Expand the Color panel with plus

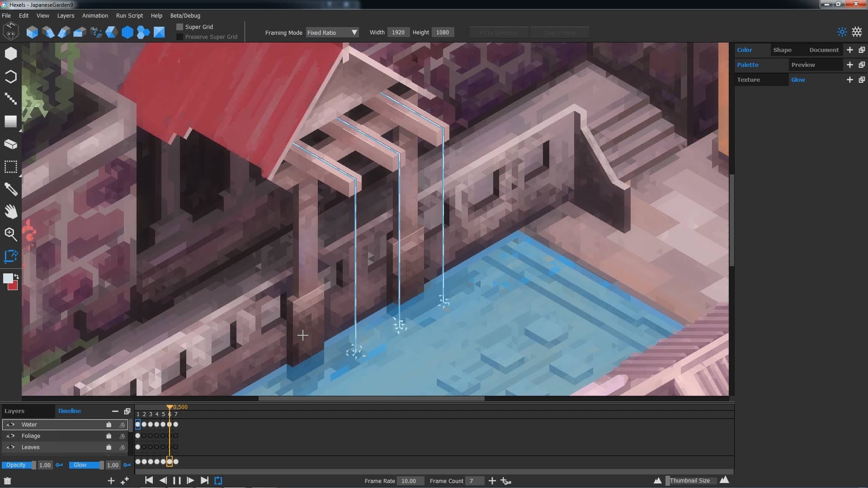pos(850,50)
